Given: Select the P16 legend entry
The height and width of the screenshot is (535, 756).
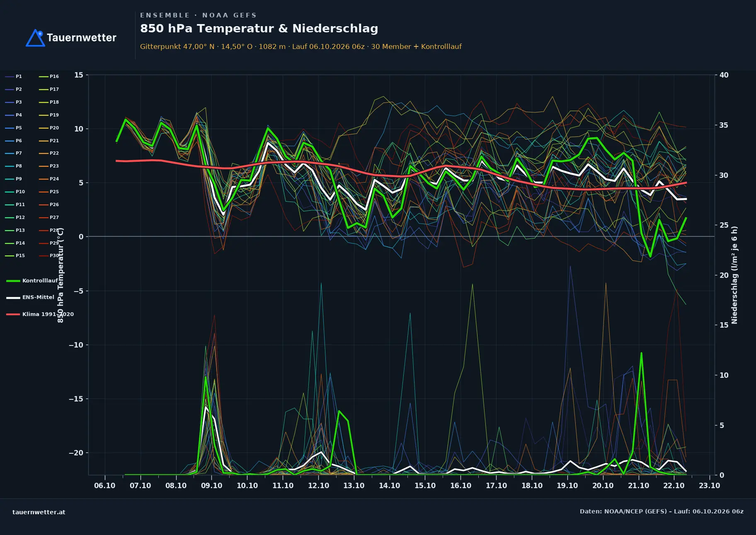Looking at the screenshot, I should 49,76.
